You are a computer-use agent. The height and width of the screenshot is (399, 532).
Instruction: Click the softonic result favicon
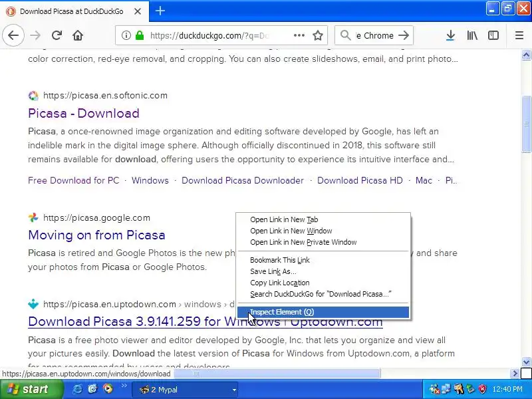(33, 96)
